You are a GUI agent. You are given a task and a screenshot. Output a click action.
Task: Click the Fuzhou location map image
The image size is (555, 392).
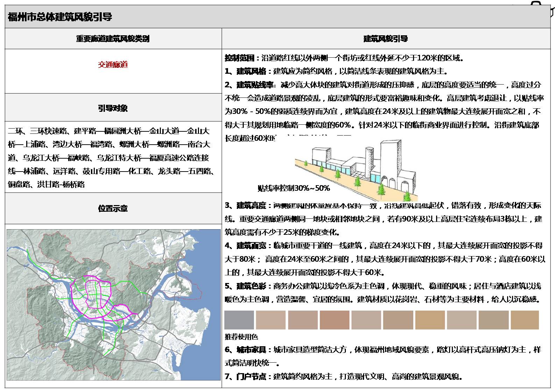coord(114,305)
